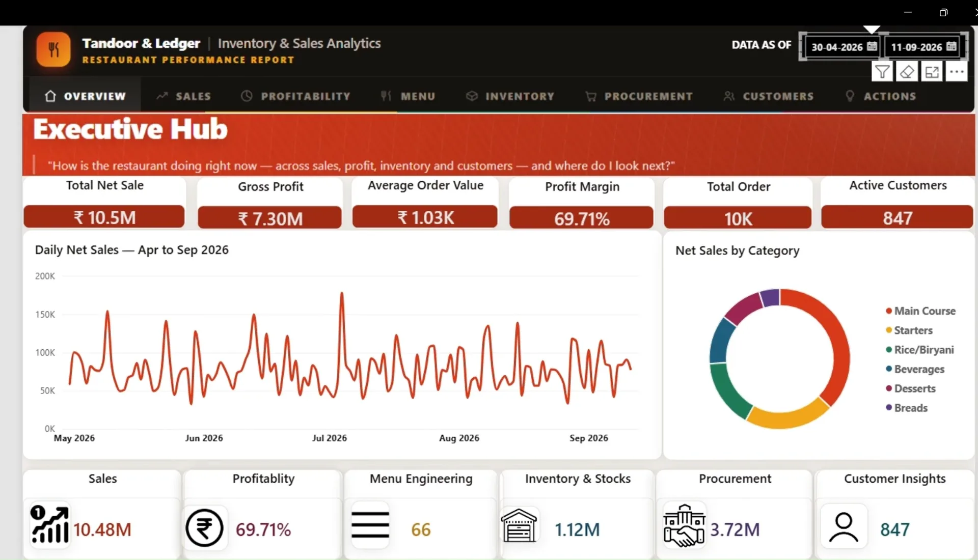Click the warehouse icon under Inventory & Stocks
The image size is (978, 560).
[519, 525]
